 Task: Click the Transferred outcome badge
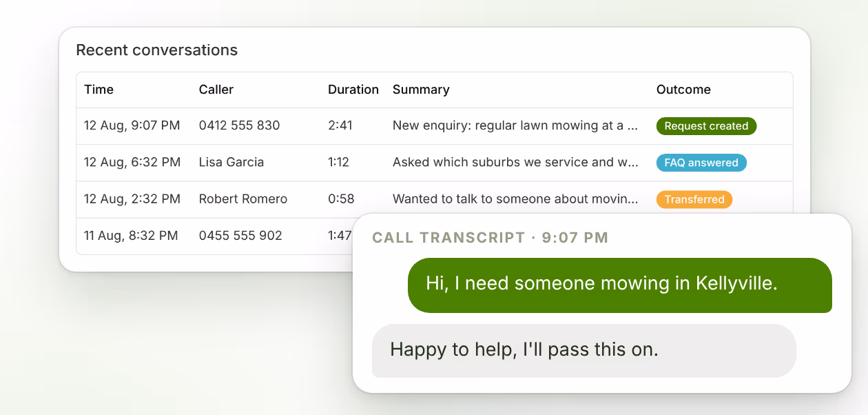click(x=694, y=199)
